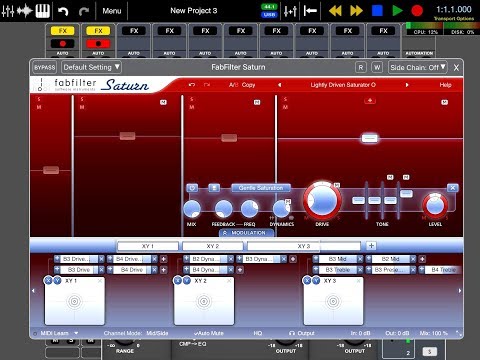Image resolution: width=480 pixels, height=360 pixels.
Task: Open the Menu in top toolbar
Action: 112,11
